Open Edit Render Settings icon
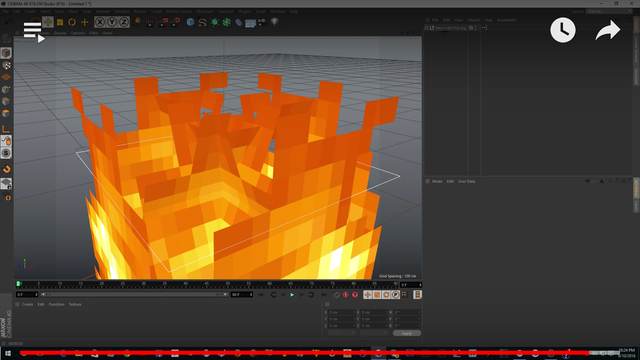The height and width of the screenshot is (360, 640). point(175,22)
